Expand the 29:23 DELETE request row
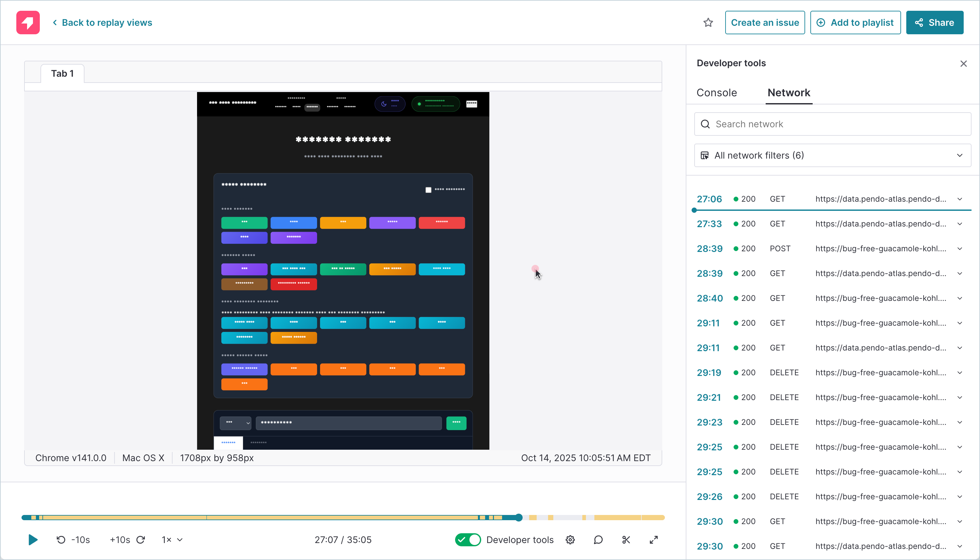 tap(960, 422)
